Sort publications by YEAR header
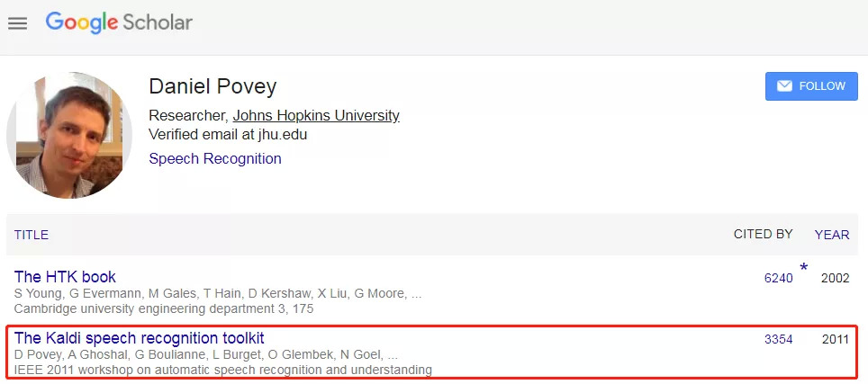This screenshot has height=384, width=868. pos(832,235)
